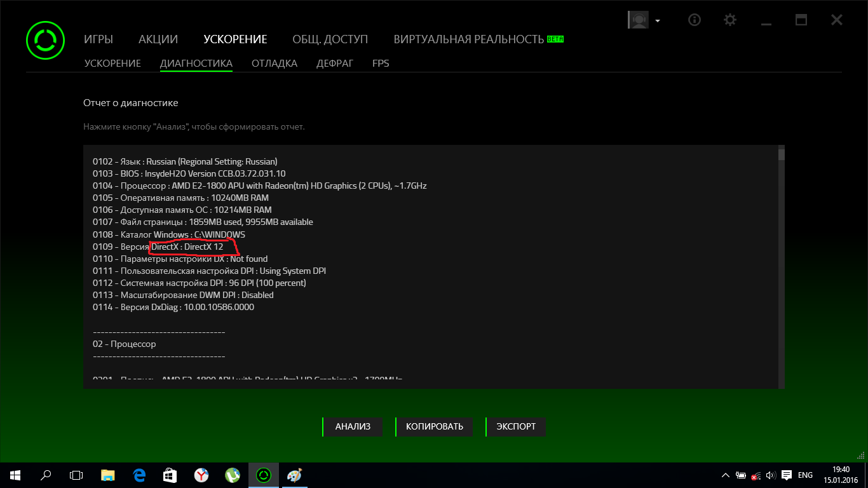Open the ВИРТУАЛЬНАЯ РЕАЛЬНОСТЬ tab
This screenshot has width=868, height=488.
tap(469, 39)
